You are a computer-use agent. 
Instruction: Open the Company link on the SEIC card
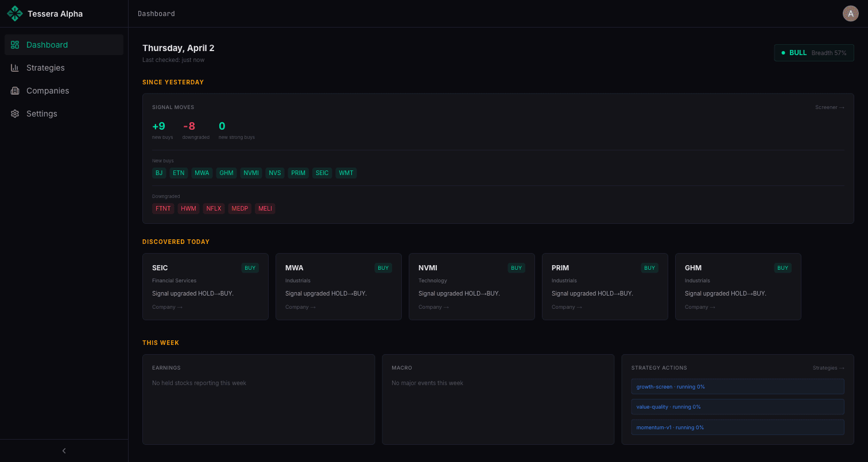167,306
